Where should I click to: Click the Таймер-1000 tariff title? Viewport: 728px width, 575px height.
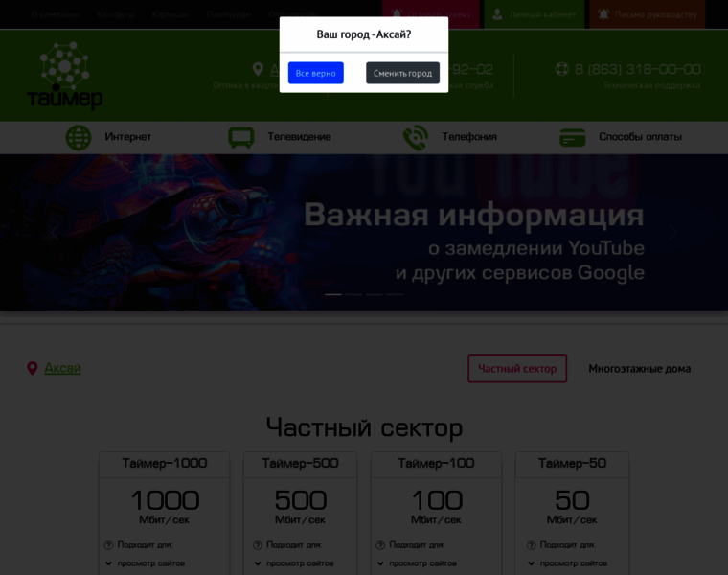click(x=165, y=463)
